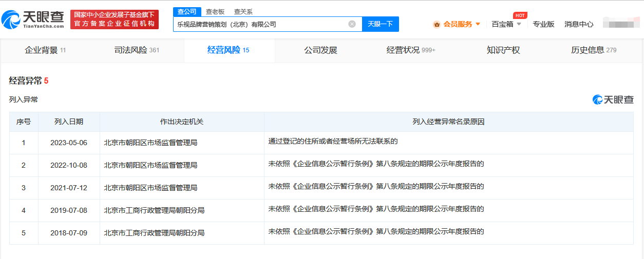Switch to the 查关系 search tab
644x259 pixels.
click(x=243, y=11)
